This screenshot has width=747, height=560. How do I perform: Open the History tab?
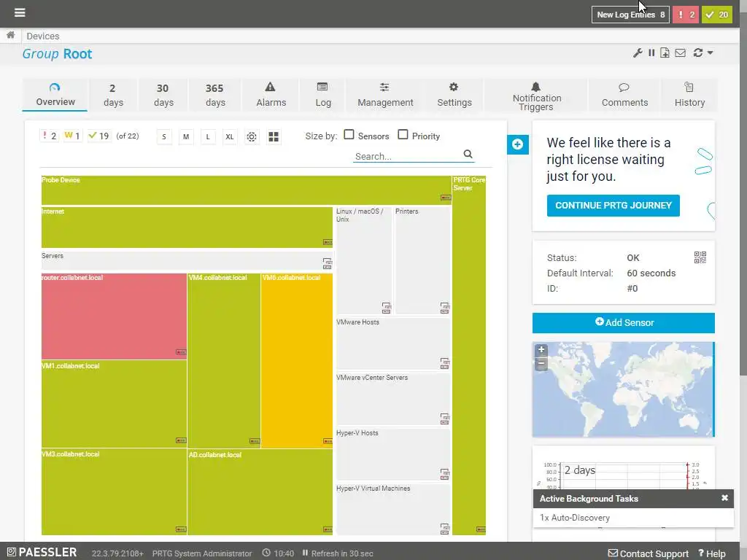(x=689, y=96)
